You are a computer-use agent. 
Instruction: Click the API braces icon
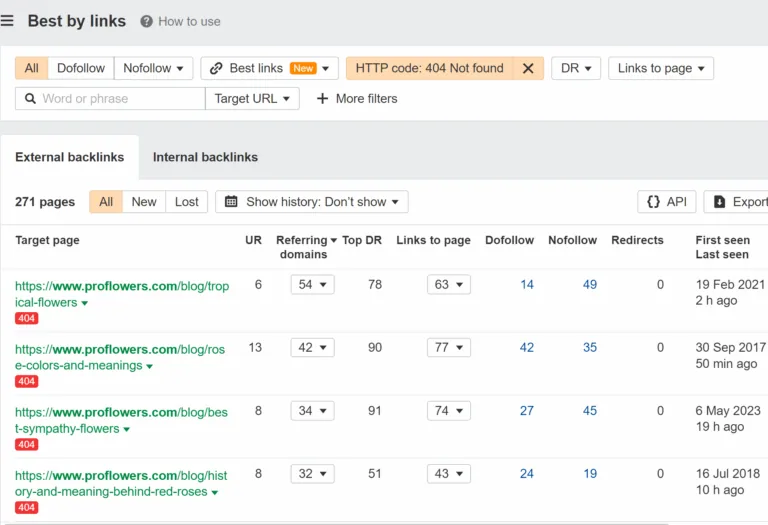653,201
